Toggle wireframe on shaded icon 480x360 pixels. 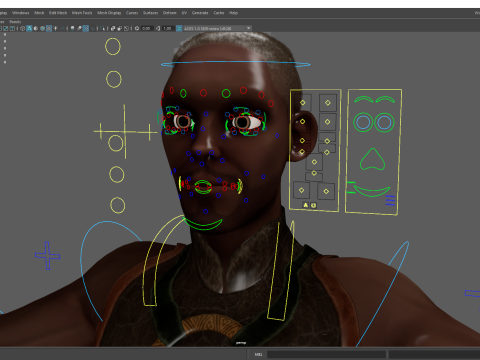(42, 28)
